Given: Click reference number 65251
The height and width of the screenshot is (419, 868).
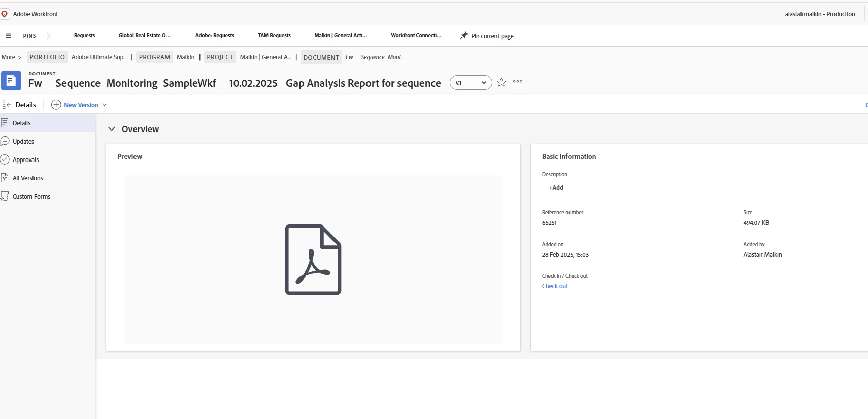Looking at the screenshot, I should 549,223.
